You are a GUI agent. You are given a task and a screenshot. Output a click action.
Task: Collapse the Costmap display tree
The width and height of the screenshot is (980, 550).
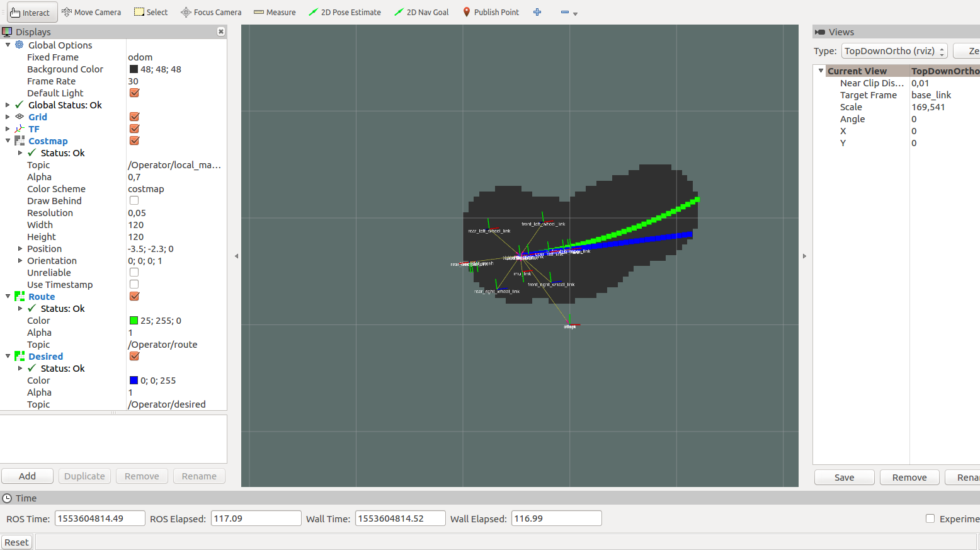(x=8, y=140)
